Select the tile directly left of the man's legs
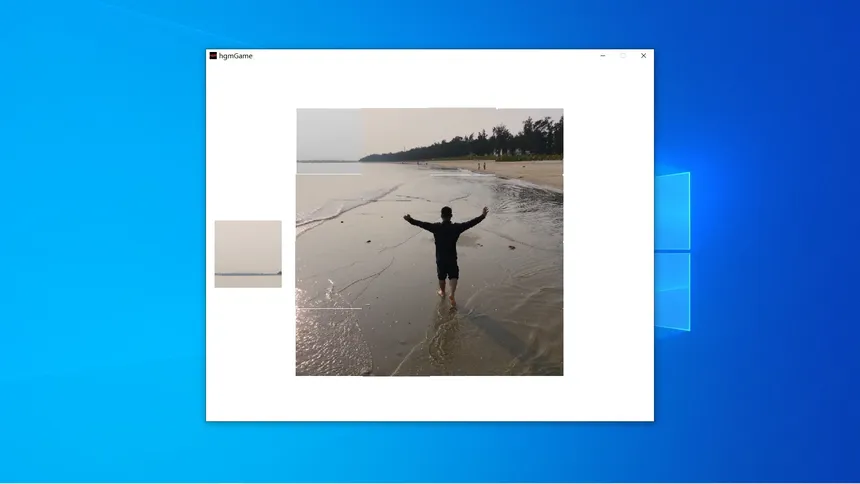Image resolution: width=860 pixels, height=484 pixels. tap(396, 275)
